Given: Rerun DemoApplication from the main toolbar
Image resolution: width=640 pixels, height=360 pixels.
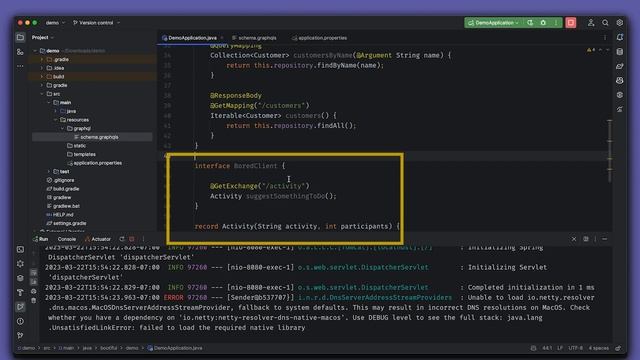Looking at the screenshot, I should coord(530,23).
